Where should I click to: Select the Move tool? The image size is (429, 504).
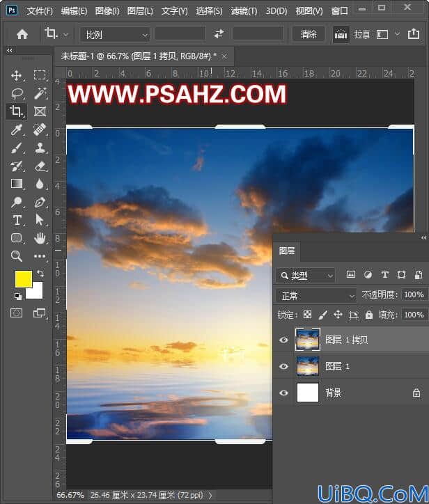[16, 76]
